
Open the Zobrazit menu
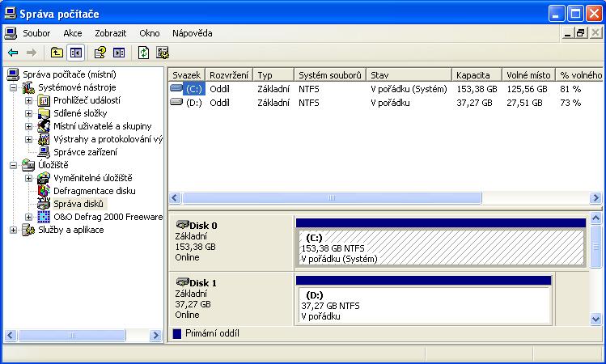click(111, 33)
